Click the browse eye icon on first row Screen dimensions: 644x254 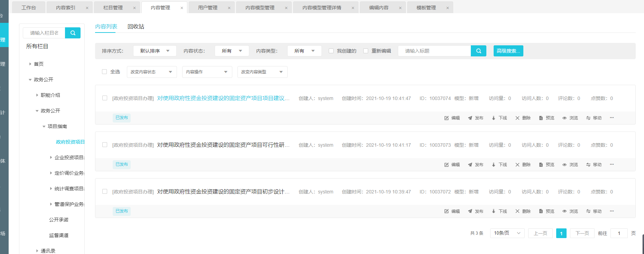click(x=564, y=118)
